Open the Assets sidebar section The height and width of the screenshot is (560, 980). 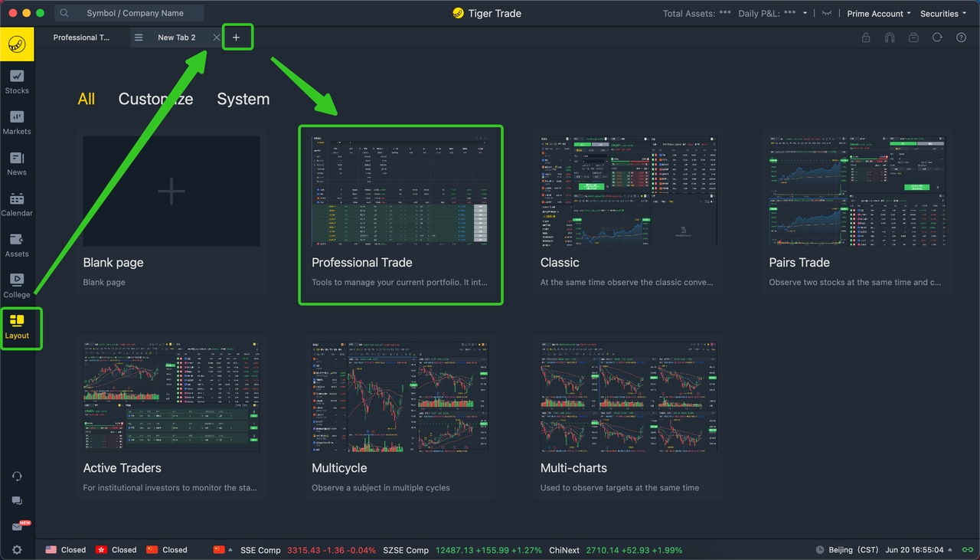pyautogui.click(x=17, y=245)
